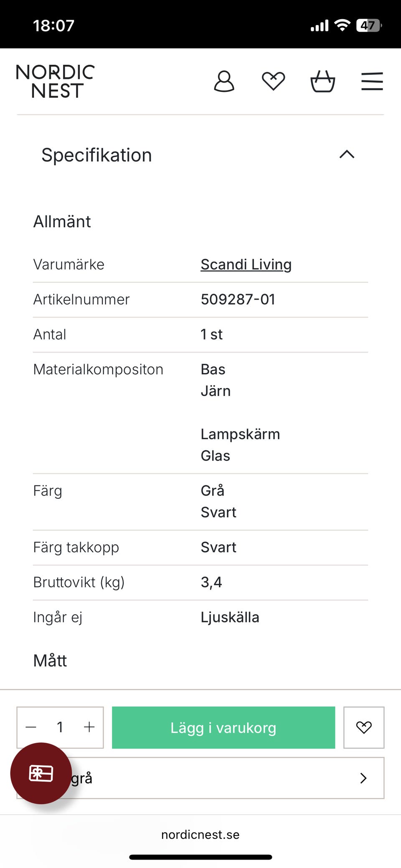Tap the Specifikation section title
The image size is (401, 868).
click(x=96, y=155)
